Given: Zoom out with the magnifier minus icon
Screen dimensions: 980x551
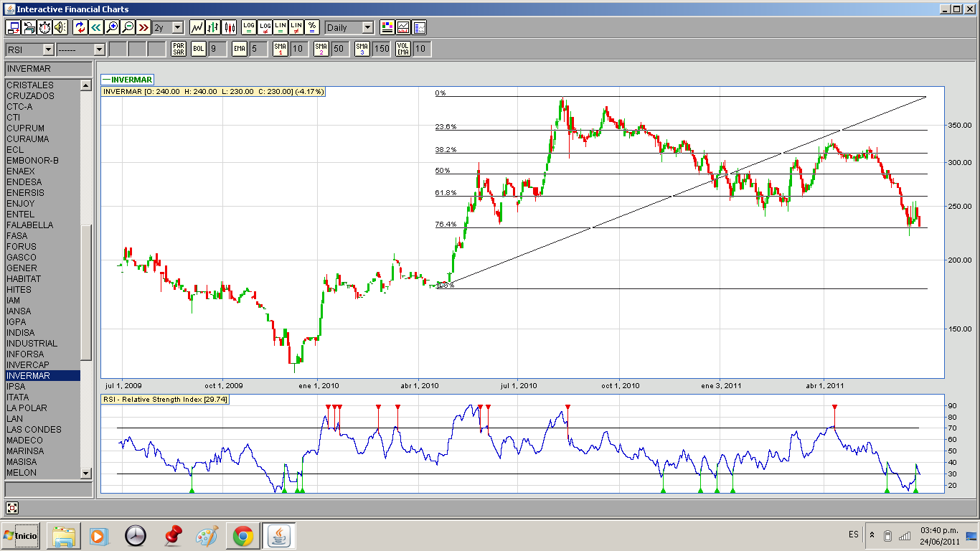Looking at the screenshot, I should pyautogui.click(x=128, y=27).
